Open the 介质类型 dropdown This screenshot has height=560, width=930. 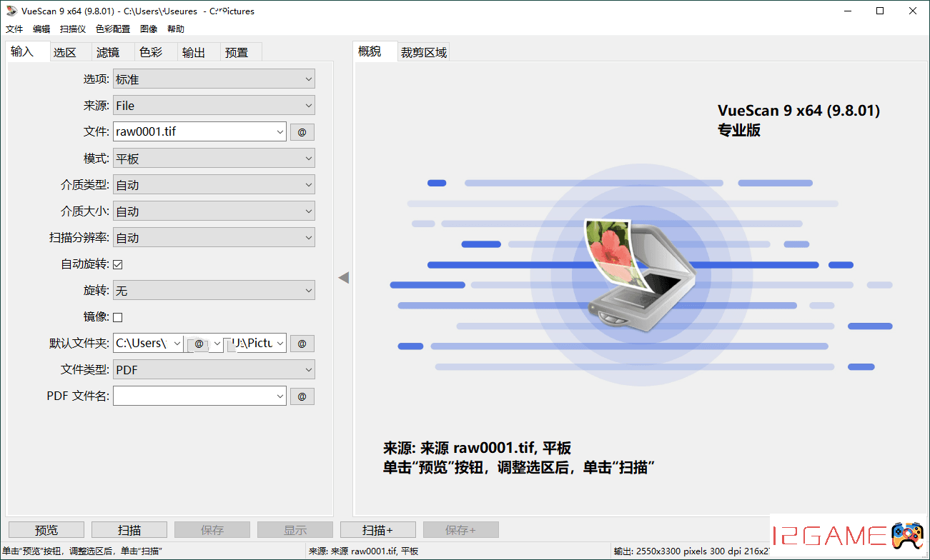(x=214, y=185)
